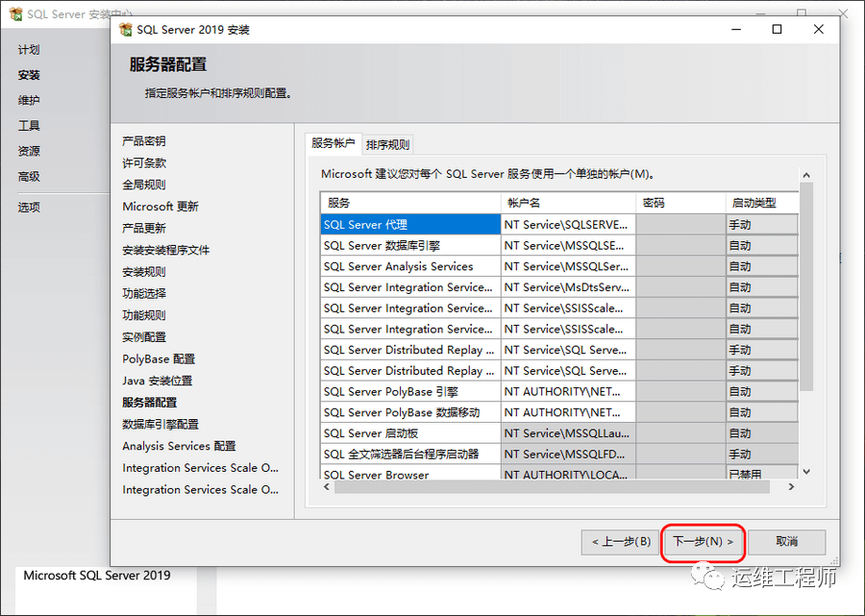Select the 服务帐户 tab
Viewport: 865px width, 616px height.
click(x=333, y=143)
